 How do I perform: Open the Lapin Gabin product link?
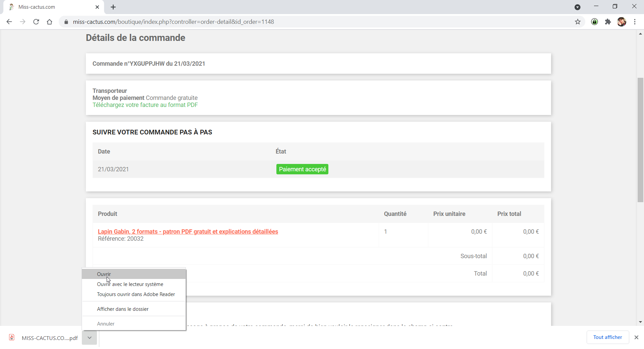pyautogui.click(x=188, y=232)
